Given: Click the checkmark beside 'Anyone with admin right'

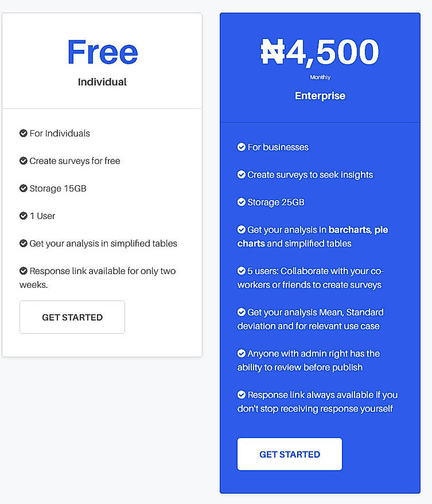Looking at the screenshot, I should click(242, 354).
